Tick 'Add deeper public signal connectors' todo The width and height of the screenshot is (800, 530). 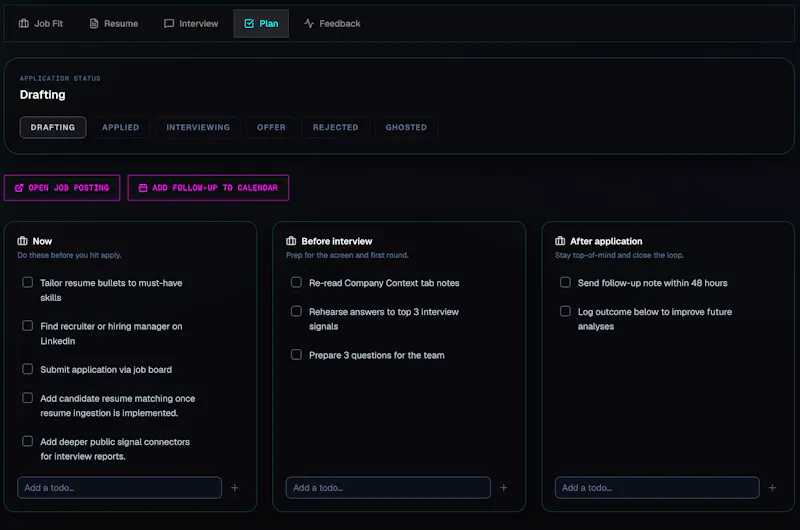[x=28, y=441]
